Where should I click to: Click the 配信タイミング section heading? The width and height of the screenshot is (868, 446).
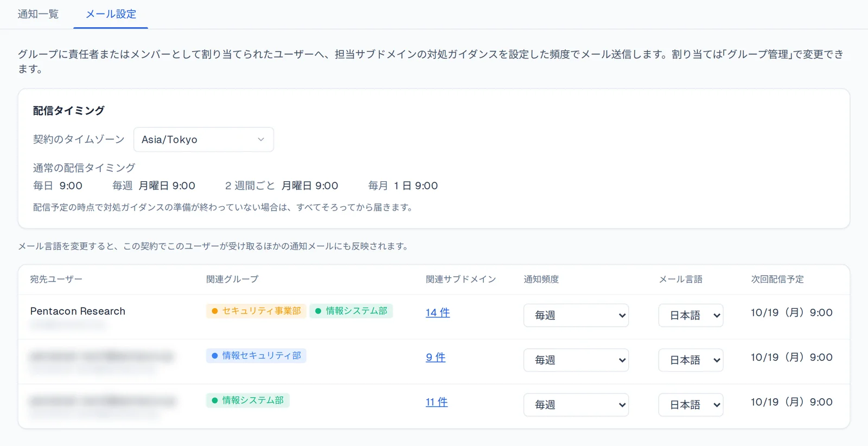[68, 111]
